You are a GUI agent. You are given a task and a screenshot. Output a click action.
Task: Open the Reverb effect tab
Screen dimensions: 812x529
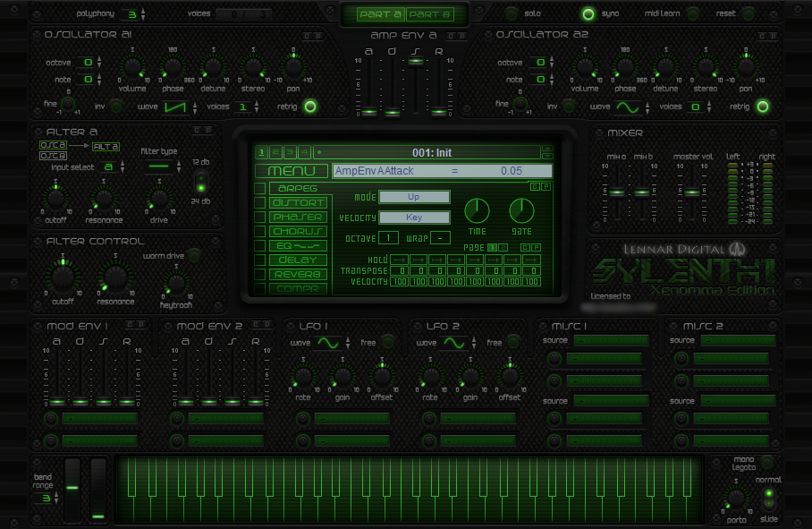(x=298, y=274)
